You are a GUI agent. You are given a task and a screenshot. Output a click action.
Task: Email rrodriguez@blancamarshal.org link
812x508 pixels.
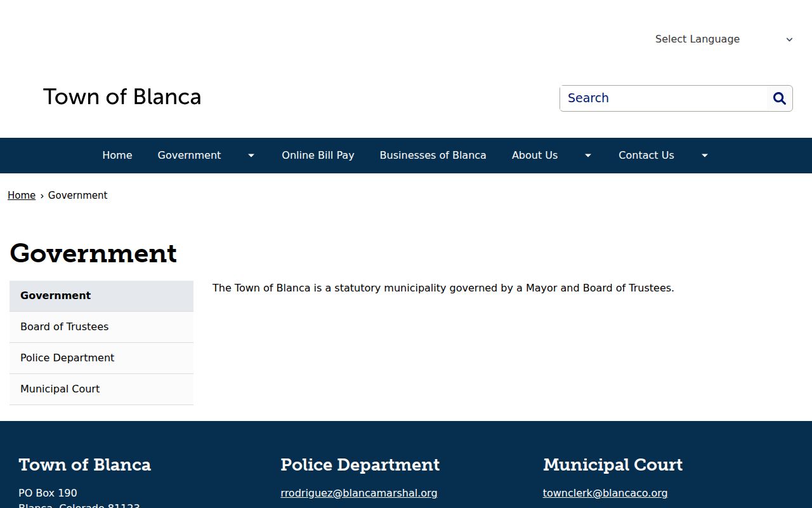click(359, 493)
